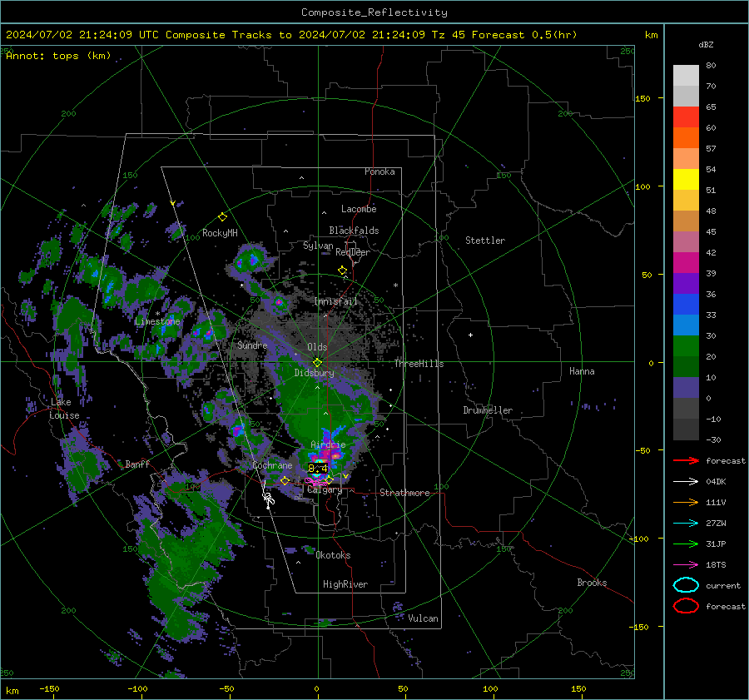Click the yellow diamond marker below Cochrane
The height and width of the screenshot is (700, 749).
[x=285, y=481]
